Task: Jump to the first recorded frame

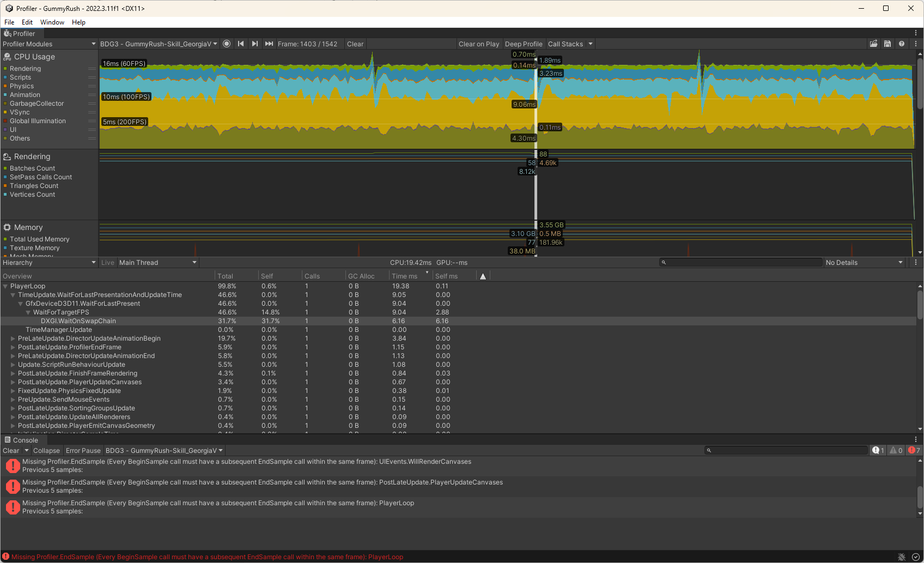Action: pyautogui.click(x=241, y=44)
